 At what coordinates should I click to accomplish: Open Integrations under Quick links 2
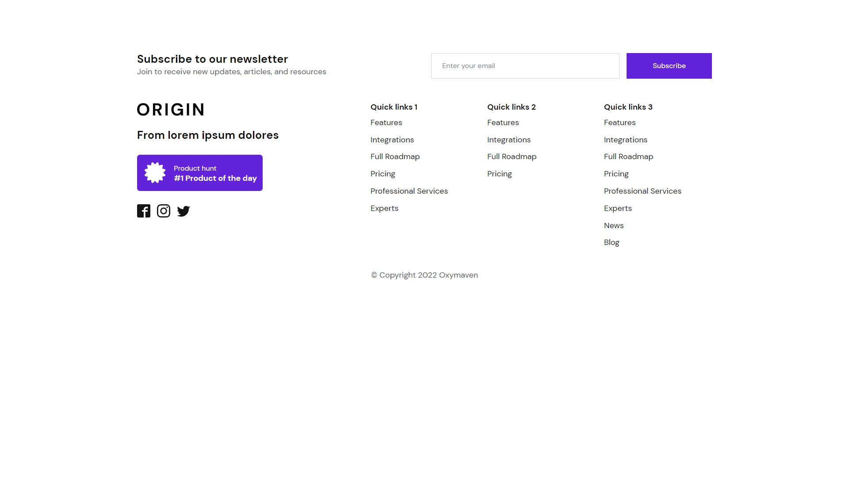(x=509, y=140)
